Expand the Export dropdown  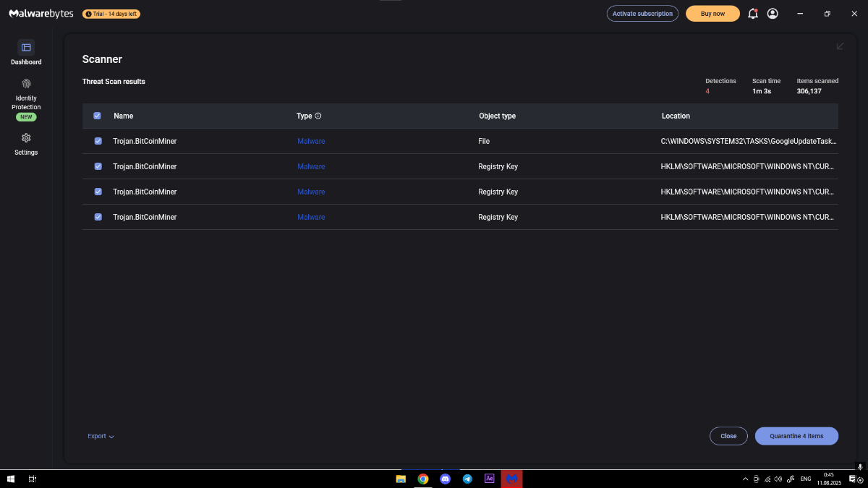coord(101,436)
